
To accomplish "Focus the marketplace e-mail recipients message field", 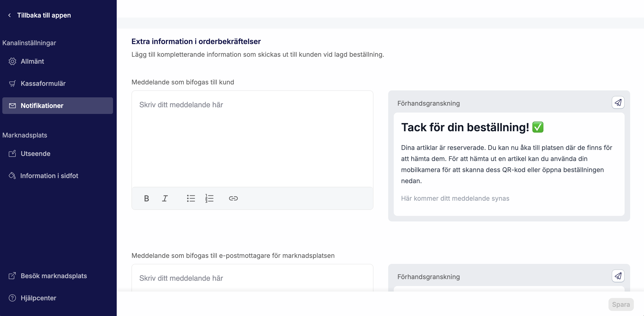I will tap(252, 278).
